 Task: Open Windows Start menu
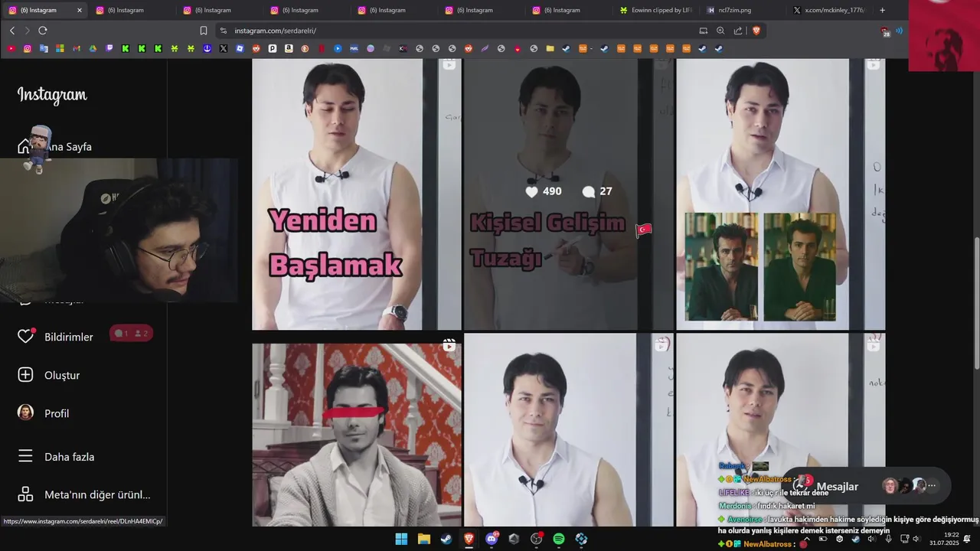(401, 539)
